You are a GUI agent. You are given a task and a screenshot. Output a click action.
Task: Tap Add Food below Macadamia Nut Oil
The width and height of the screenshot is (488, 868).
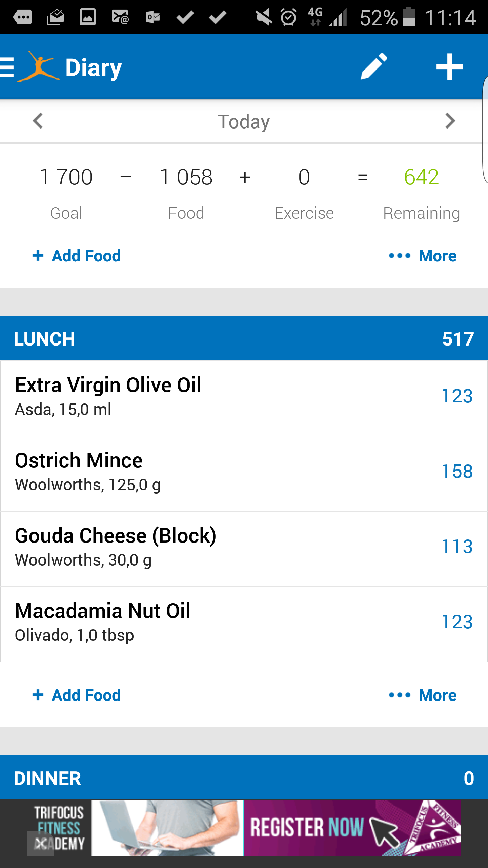(77, 695)
